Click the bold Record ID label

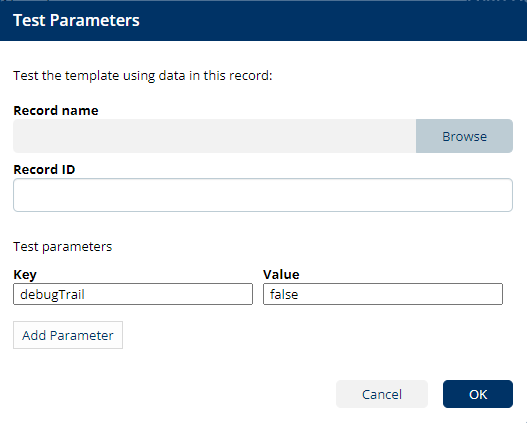coord(44,170)
